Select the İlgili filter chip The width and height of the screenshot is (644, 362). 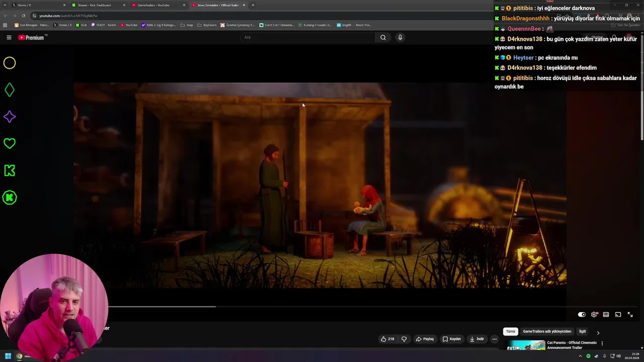[582, 331]
